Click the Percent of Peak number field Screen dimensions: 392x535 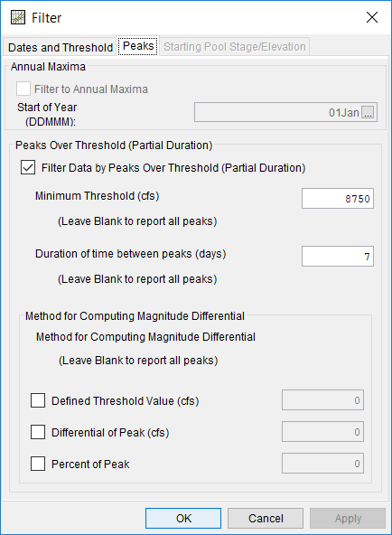(x=322, y=464)
